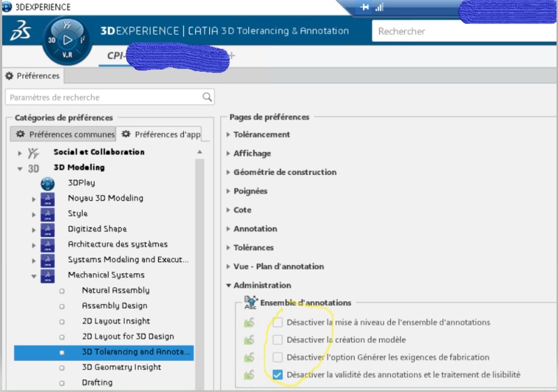The image size is (558, 392).
Task: Open the compass play button
Action: coord(67,40)
